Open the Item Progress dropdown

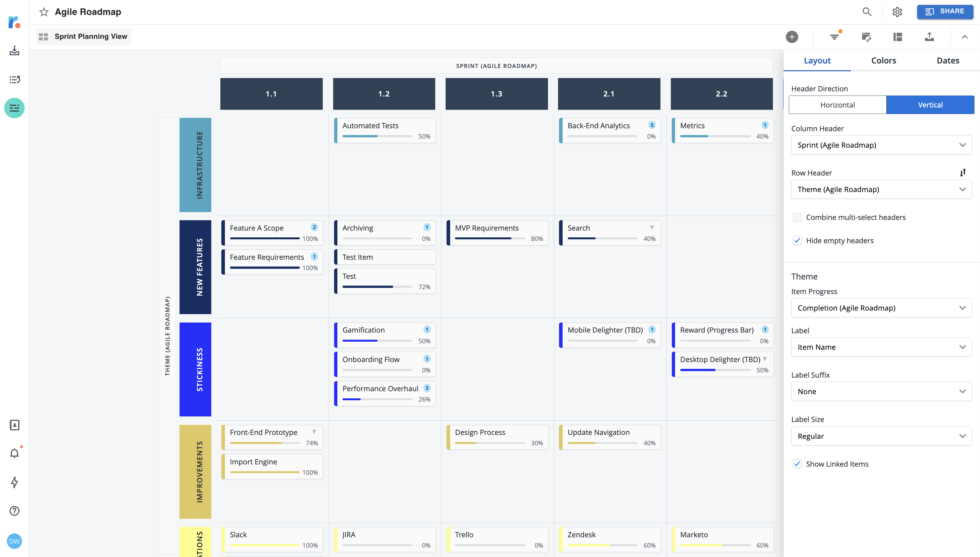881,308
